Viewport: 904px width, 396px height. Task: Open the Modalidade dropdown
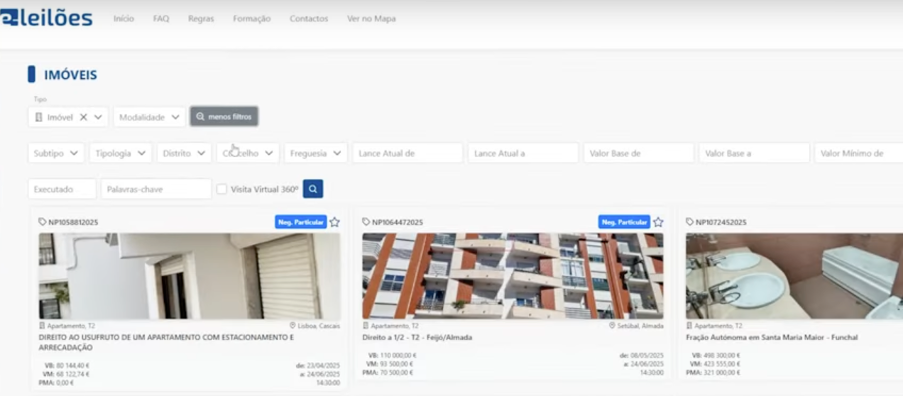(x=149, y=117)
